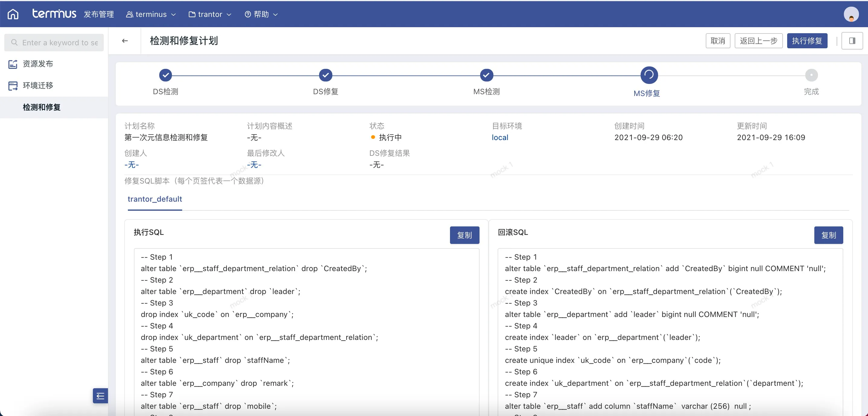868x416 pixels.
Task: Click the create unique index `uk_code` line
Action: (613, 360)
